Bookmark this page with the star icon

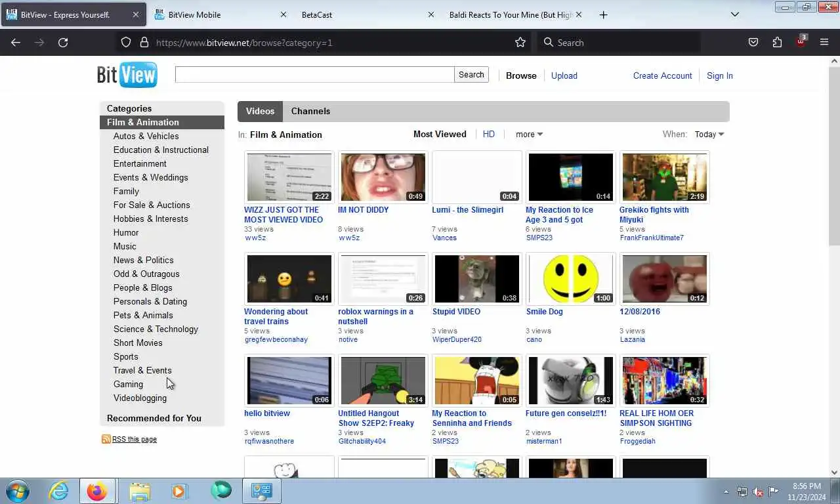point(520,42)
